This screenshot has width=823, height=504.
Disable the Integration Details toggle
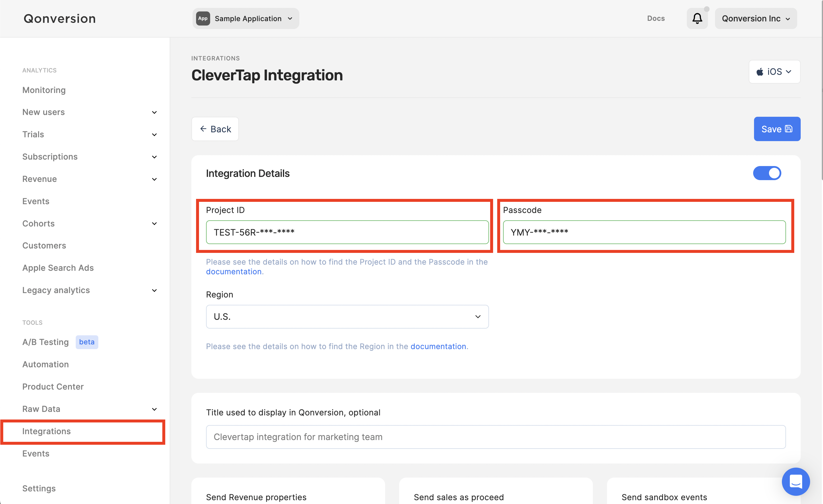(x=767, y=173)
